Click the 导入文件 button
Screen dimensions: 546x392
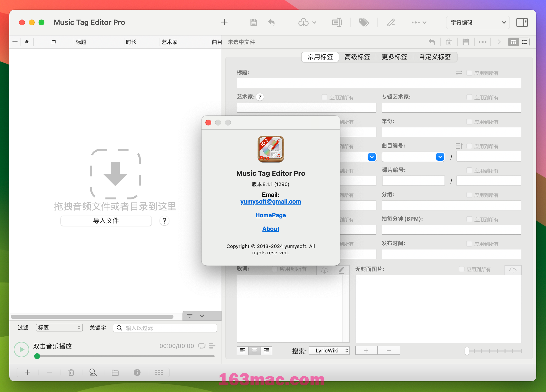point(106,221)
